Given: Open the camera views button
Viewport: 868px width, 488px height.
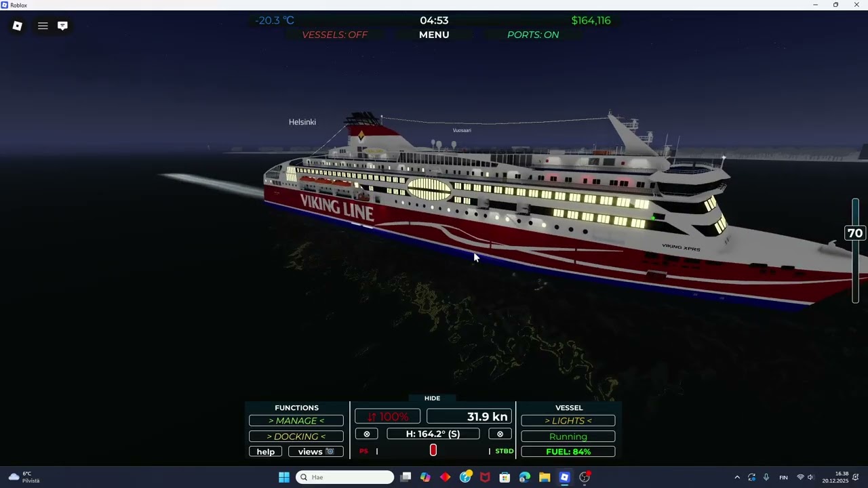Looking at the screenshot, I should [316, 451].
